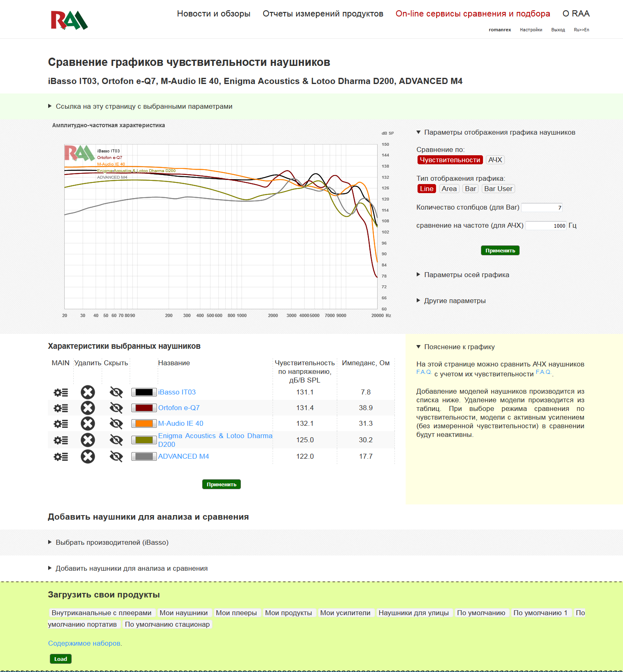Select Area graph display type
This screenshot has width=623, height=672.
click(449, 189)
